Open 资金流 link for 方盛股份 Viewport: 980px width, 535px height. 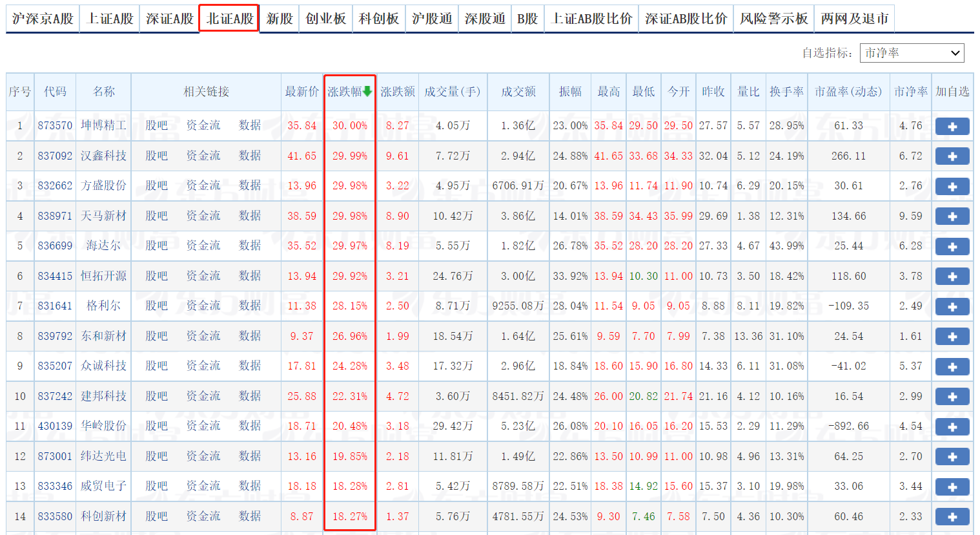[203, 185]
